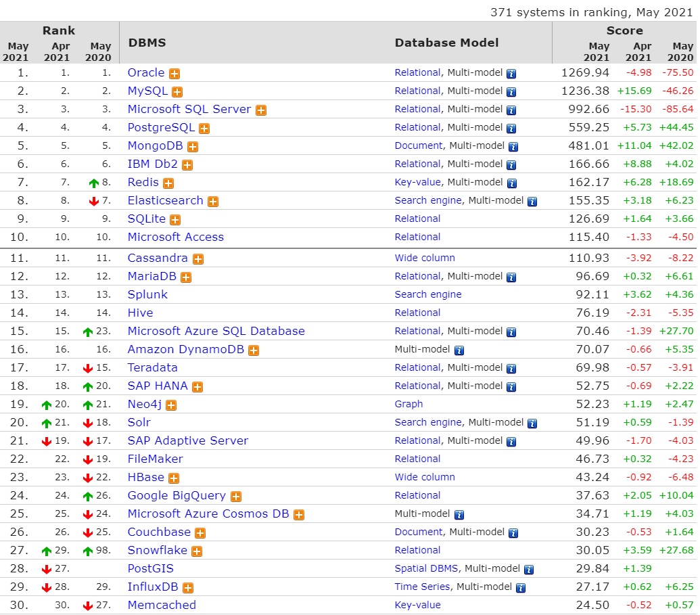700x615 pixels.
Task: Open the FileMaker link
Action: 155,459
